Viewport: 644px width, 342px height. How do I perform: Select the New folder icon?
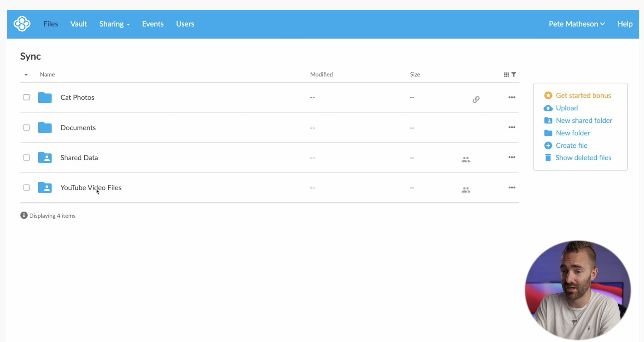click(548, 133)
